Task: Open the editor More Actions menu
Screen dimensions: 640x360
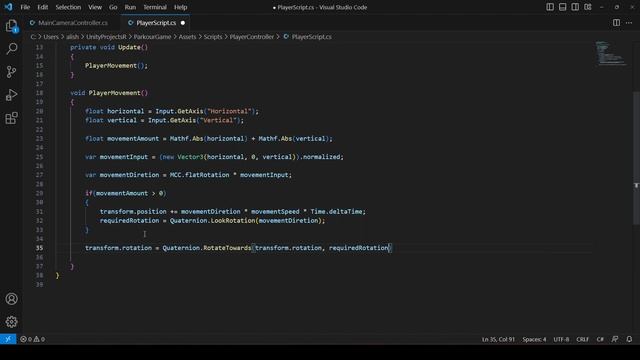Action: click(629, 23)
